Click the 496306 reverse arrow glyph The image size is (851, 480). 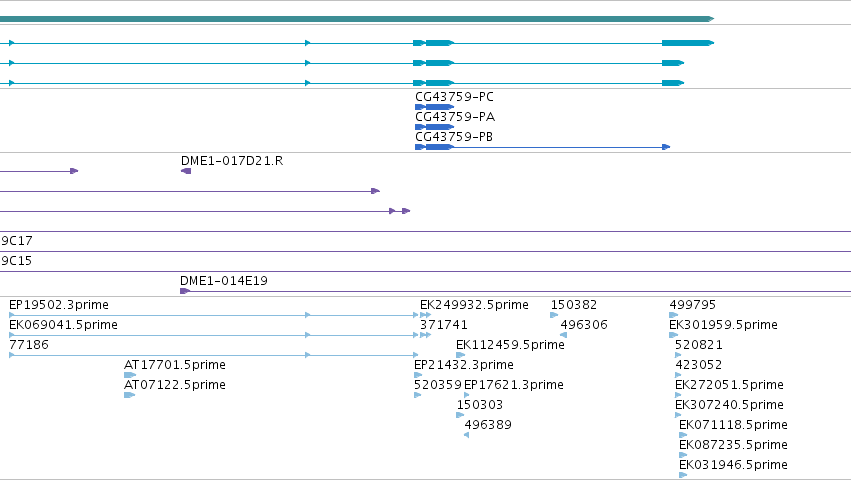(563, 335)
